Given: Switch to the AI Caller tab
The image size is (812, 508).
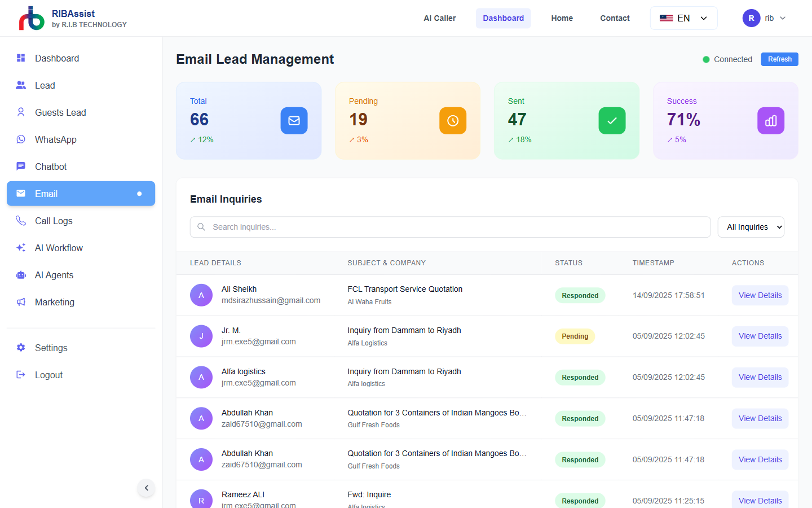Looking at the screenshot, I should pos(439,17).
